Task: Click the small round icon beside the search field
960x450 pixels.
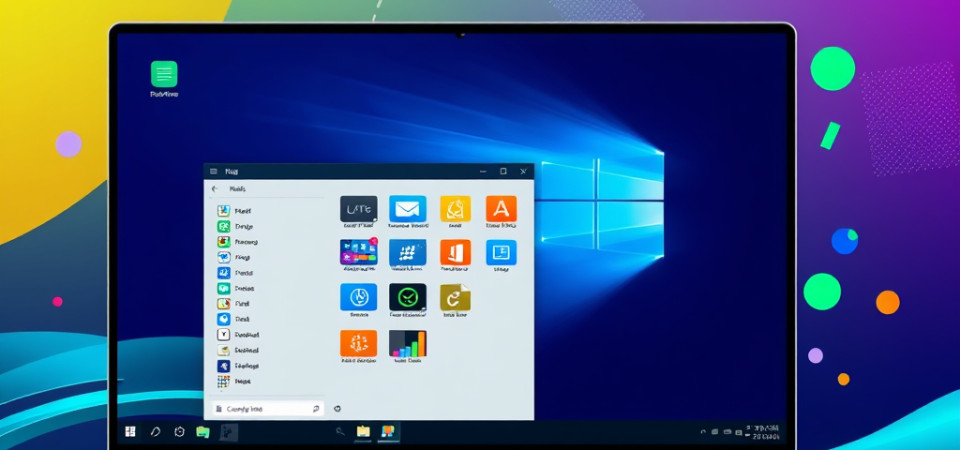Action: coord(337,409)
